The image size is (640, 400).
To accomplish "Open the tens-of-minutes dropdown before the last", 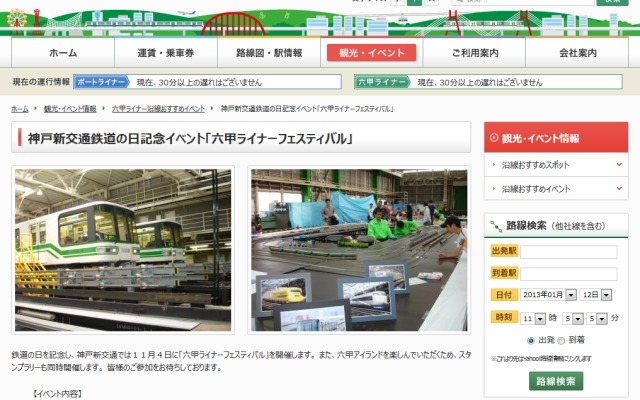I will coord(573,318).
